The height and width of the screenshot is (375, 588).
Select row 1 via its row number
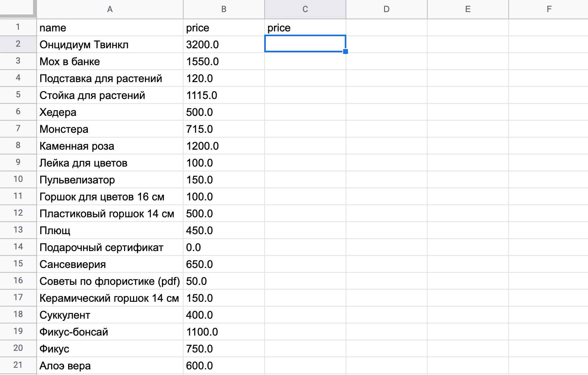(18, 27)
